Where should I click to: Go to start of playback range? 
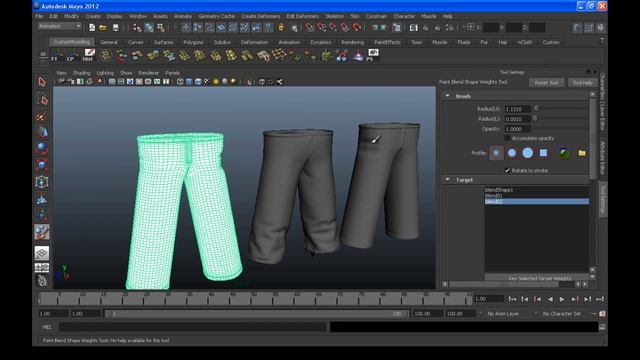(512, 299)
